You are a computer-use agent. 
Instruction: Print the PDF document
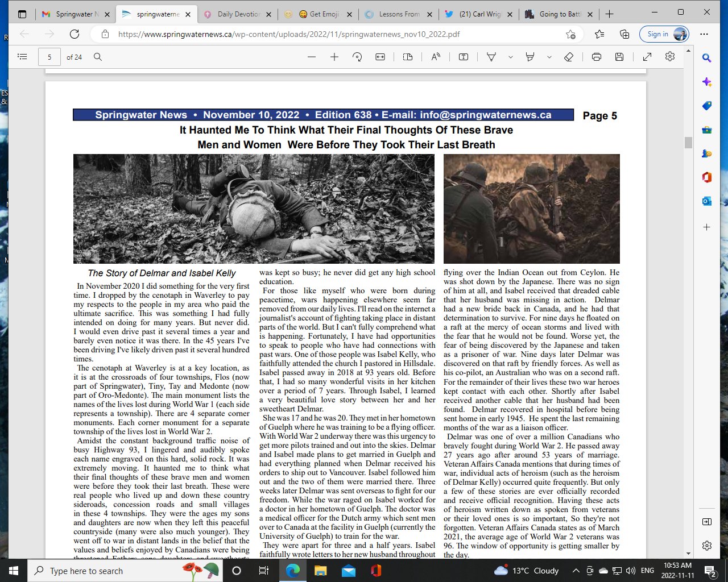pyautogui.click(x=596, y=57)
